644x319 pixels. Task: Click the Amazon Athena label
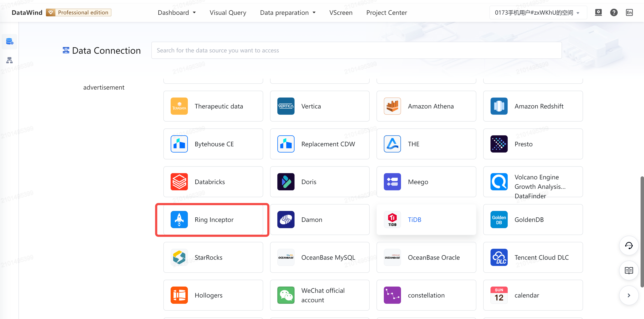431,106
